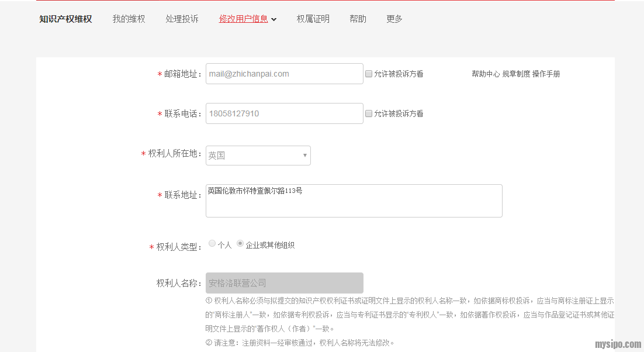Expand the 修改用户信息 dropdown menu
The image size is (644, 352).
tap(243, 19)
